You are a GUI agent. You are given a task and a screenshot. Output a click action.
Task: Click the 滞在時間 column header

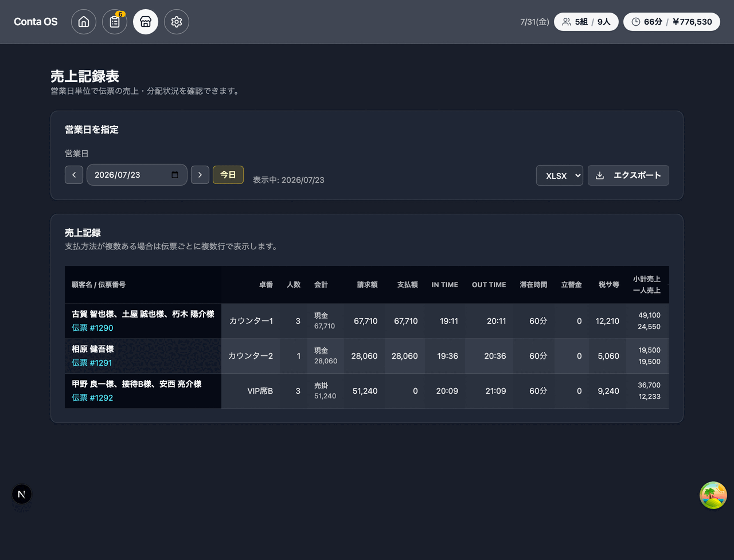point(534,285)
